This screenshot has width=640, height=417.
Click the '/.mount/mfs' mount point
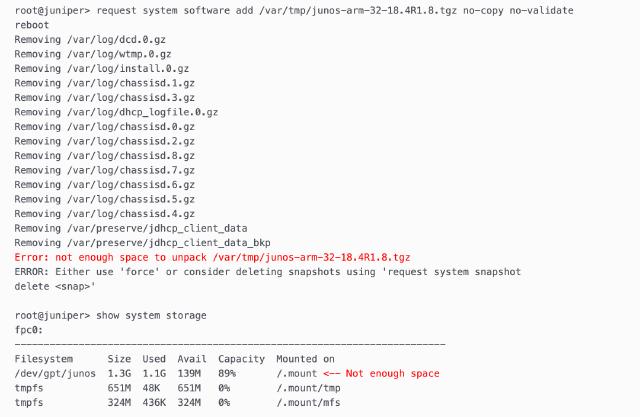tap(308, 403)
